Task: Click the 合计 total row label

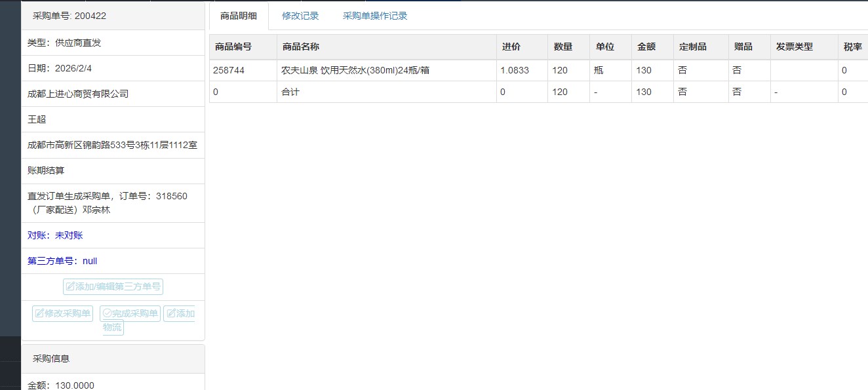Action: coord(290,92)
